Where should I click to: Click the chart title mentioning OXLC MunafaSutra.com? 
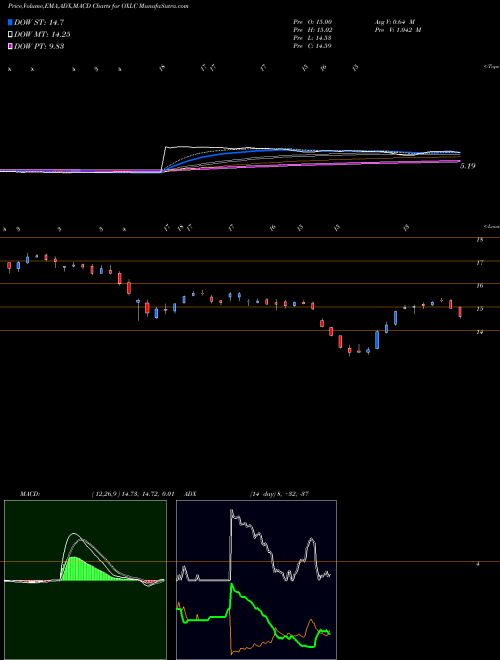[98, 6]
